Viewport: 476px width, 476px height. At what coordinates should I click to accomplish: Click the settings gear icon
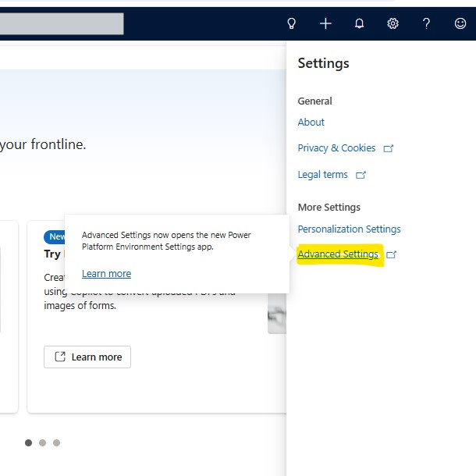(x=393, y=23)
